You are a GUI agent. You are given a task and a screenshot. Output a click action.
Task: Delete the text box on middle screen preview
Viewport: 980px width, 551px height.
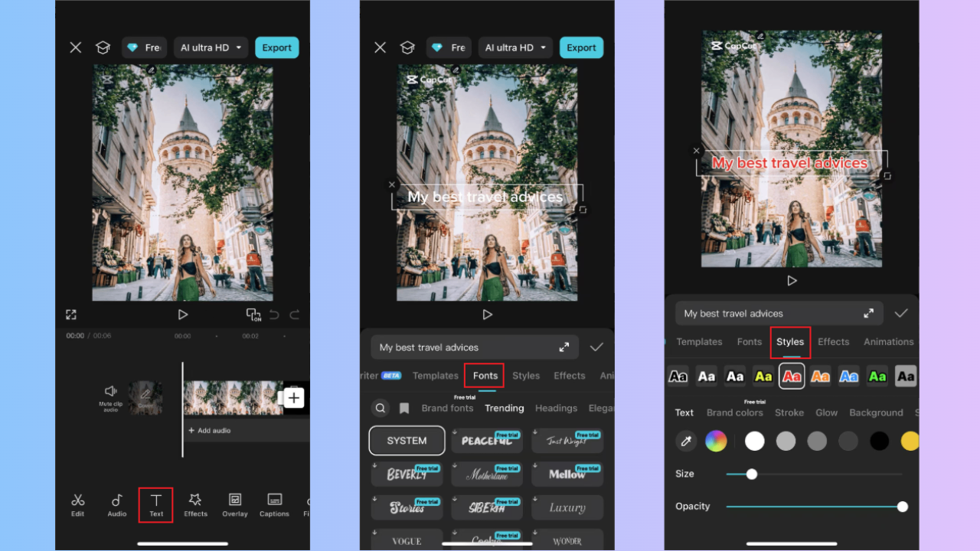392,184
